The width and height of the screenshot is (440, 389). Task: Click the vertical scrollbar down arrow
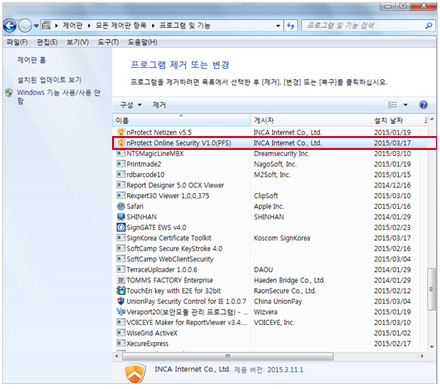click(x=432, y=347)
